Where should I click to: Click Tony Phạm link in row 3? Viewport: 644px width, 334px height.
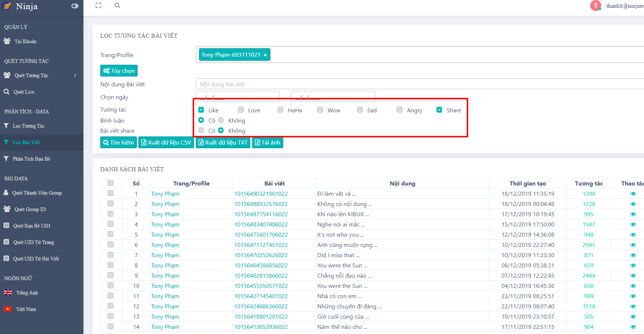165,214
